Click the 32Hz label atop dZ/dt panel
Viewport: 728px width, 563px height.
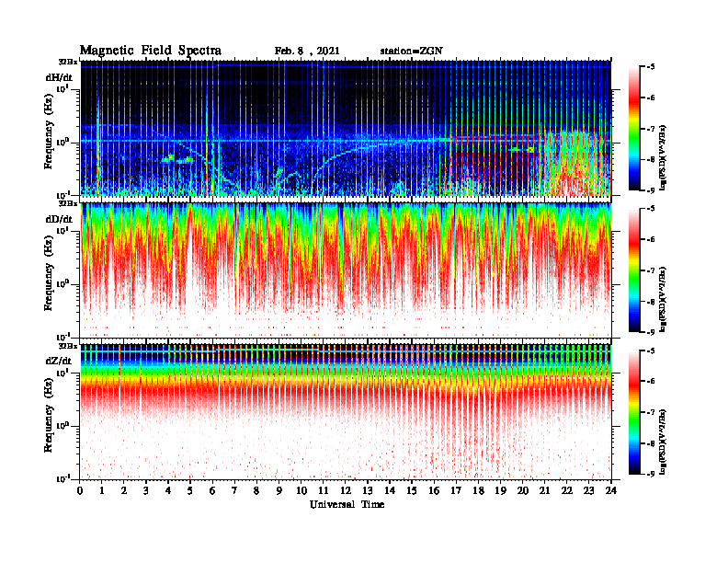68,346
